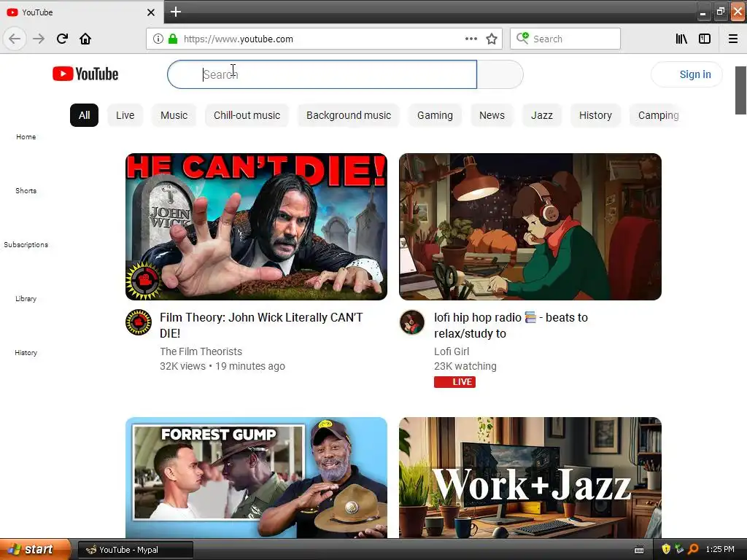The width and height of the screenshot is (747, 560).
Task: Open the lofi hip hop radio thumbnail
Action: click(530, 227)
